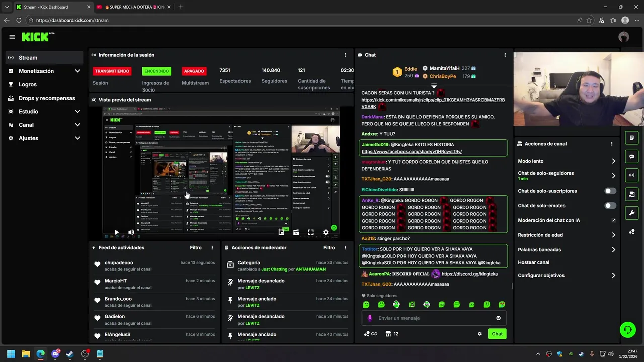Open the activity feed three-dot menu
644x362 pixels.
212,248
